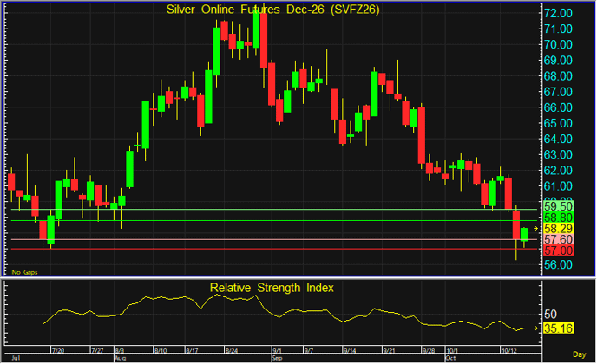
Task: Click the yellow RSI indicator line
Action: click(x=284, y=313)
